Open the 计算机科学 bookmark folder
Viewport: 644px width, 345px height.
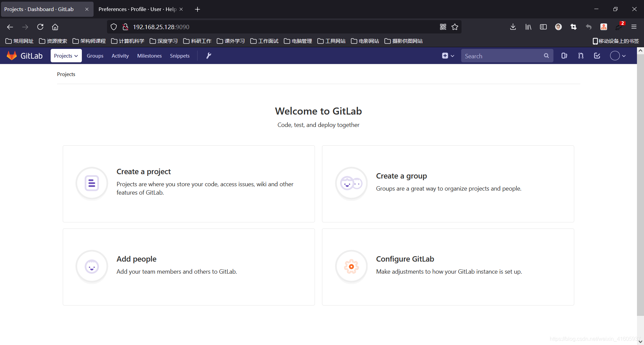pyautogui.click(x=128, y=41)
